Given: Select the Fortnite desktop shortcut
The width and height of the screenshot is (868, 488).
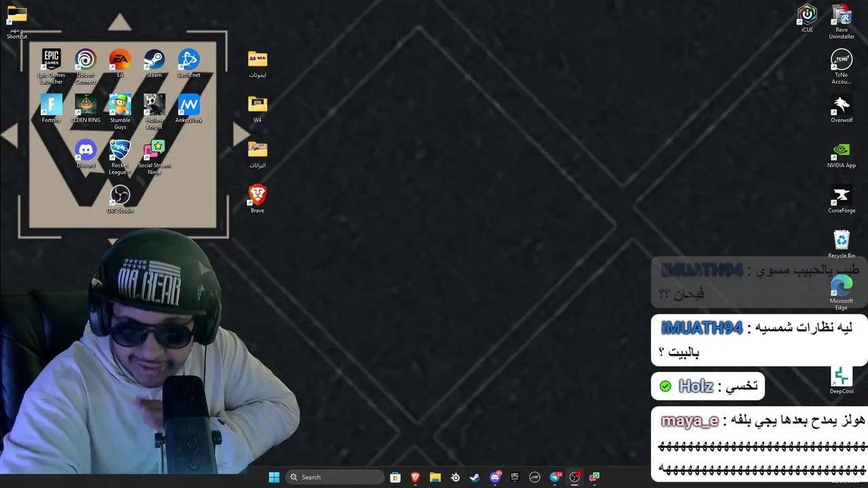Looking at the screenshot, I should (52, 108).
